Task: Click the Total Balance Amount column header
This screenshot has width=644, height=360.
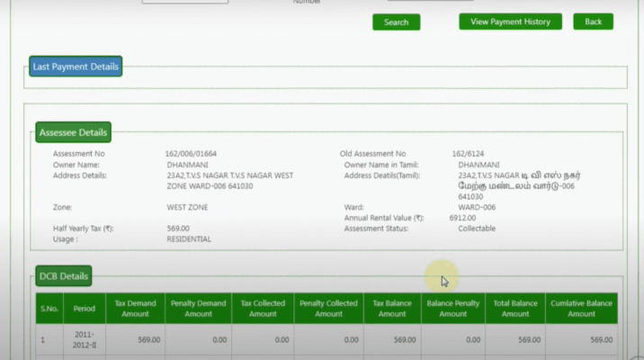Action: (x=515, y=308)
